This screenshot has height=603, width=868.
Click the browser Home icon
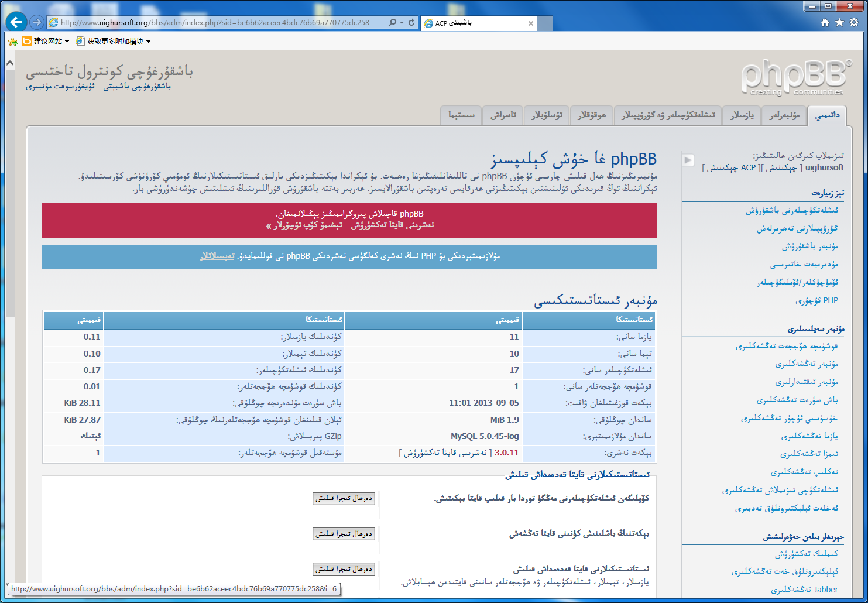(825, 22)
